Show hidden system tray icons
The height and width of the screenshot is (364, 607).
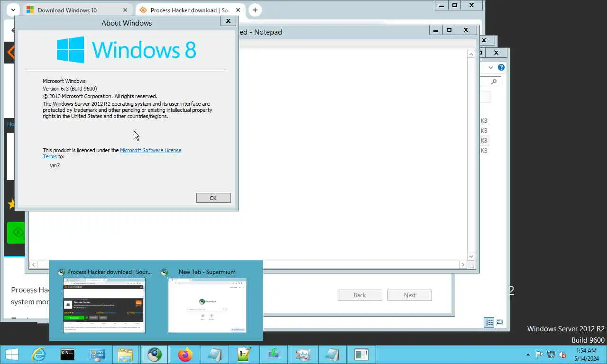(528, 355)
